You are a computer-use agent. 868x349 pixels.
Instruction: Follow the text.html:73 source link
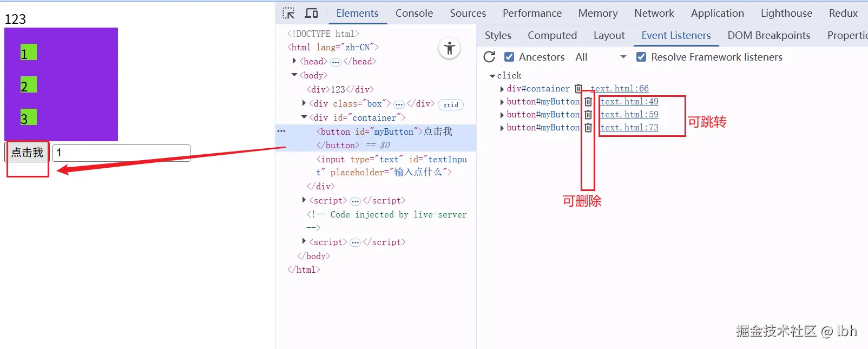pos(629,127)
